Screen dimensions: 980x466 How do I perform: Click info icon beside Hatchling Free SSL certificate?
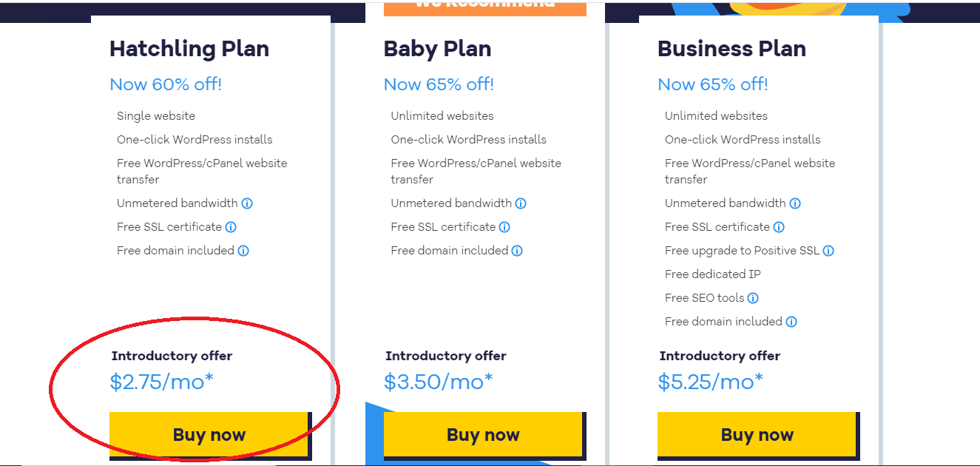[x=231, y=227]
